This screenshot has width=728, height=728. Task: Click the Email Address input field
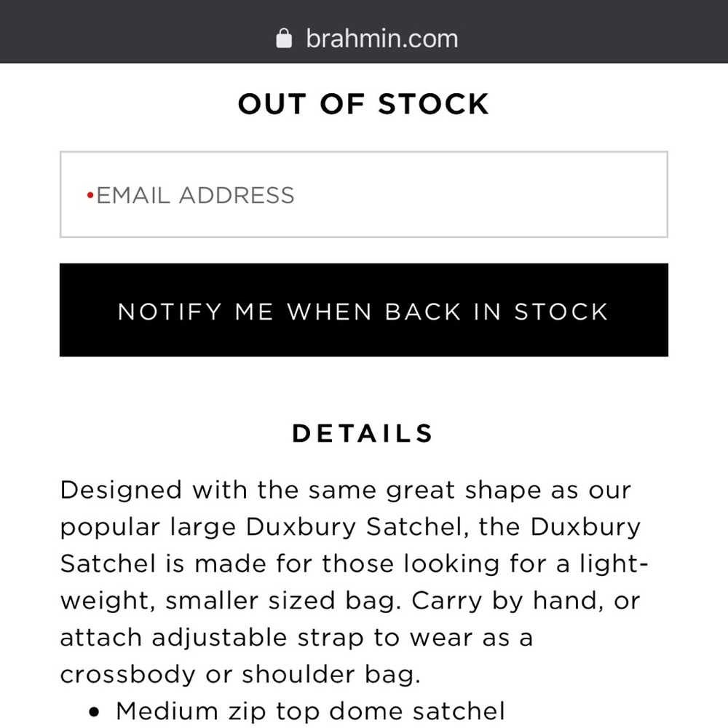tap(364, 194)
